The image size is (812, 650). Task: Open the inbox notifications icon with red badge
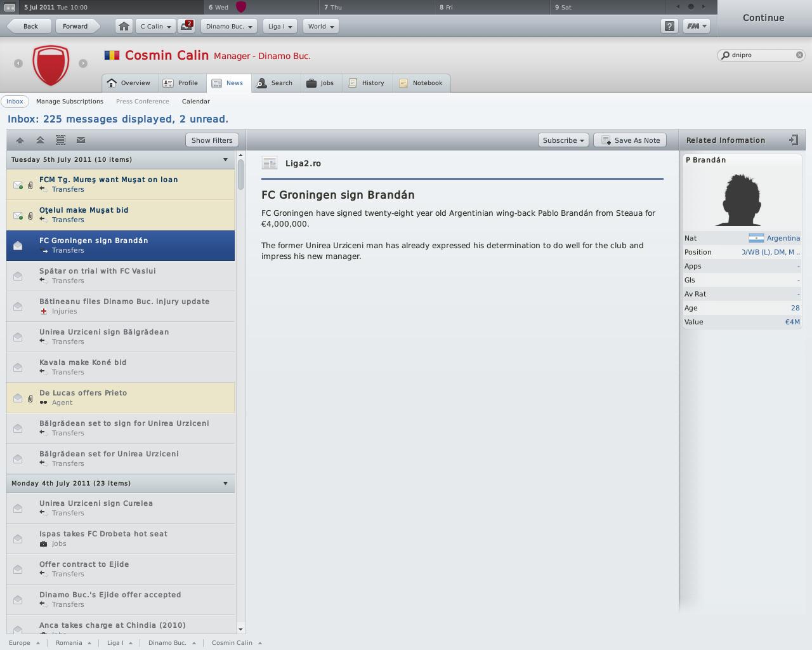(x=187, y=26)
